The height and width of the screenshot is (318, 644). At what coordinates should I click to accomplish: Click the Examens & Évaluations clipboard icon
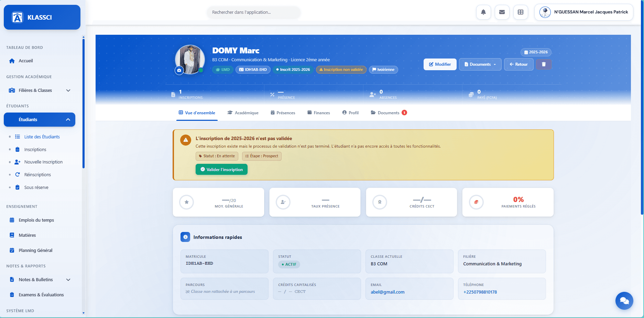coord(12,295)
